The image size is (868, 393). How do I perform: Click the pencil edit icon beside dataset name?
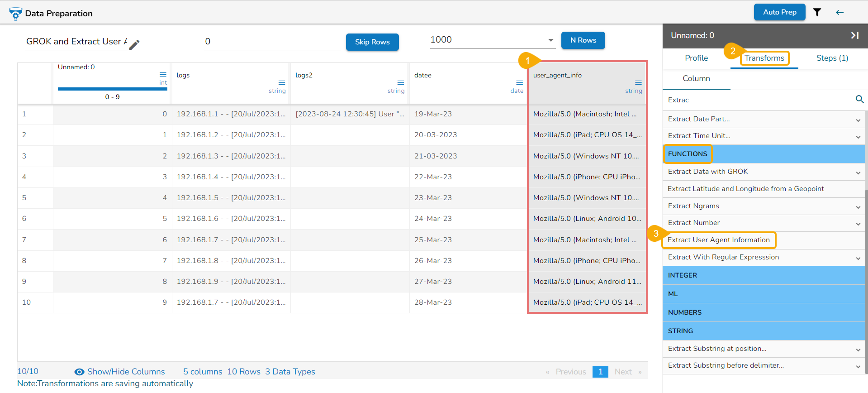[134, 44]
